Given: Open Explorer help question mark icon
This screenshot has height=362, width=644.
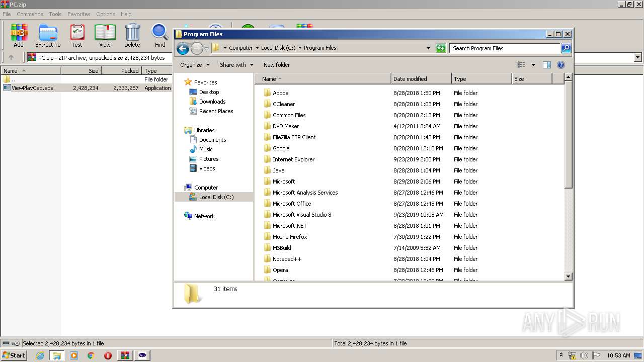Looking at the screenshot, I should (561, 65).
